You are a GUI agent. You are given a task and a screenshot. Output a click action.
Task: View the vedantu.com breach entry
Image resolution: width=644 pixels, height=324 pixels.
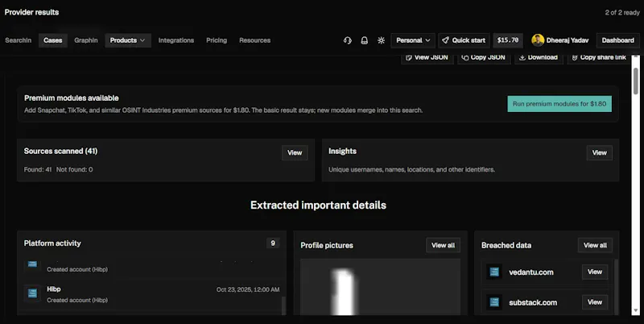[x=595, y=272]
